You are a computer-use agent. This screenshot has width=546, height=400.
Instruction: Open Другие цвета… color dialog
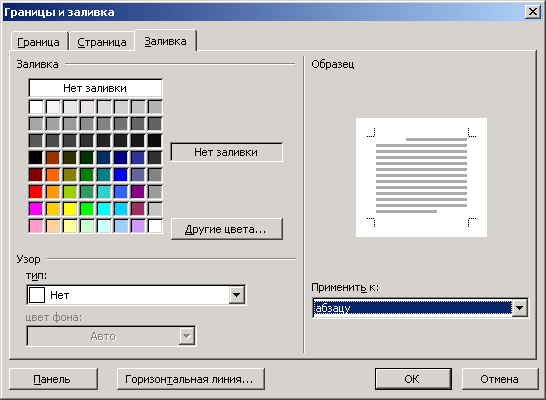(226, 229)
